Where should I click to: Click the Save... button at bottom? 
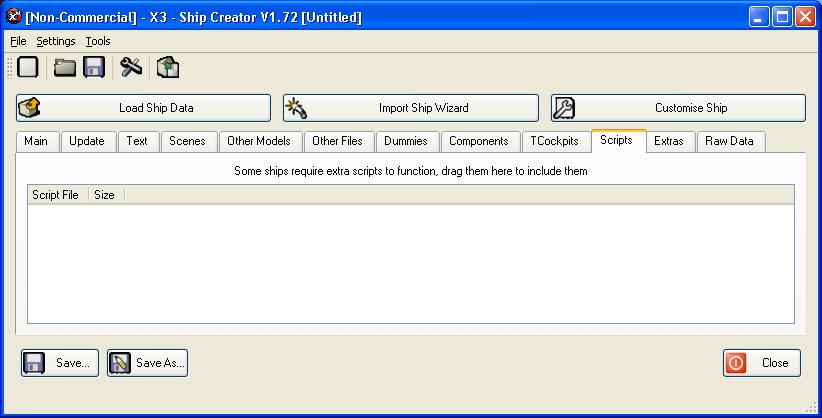[60, 363]
